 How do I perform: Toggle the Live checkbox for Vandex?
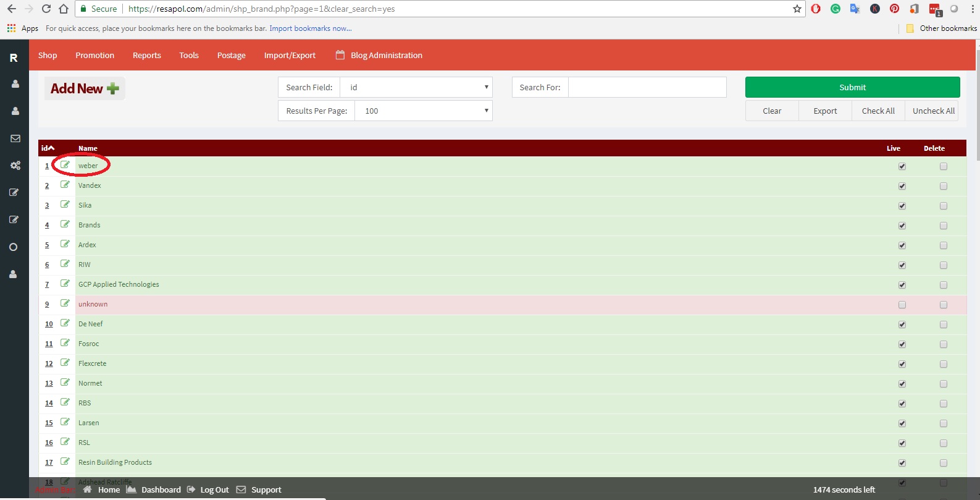click(x=902, y=186)
